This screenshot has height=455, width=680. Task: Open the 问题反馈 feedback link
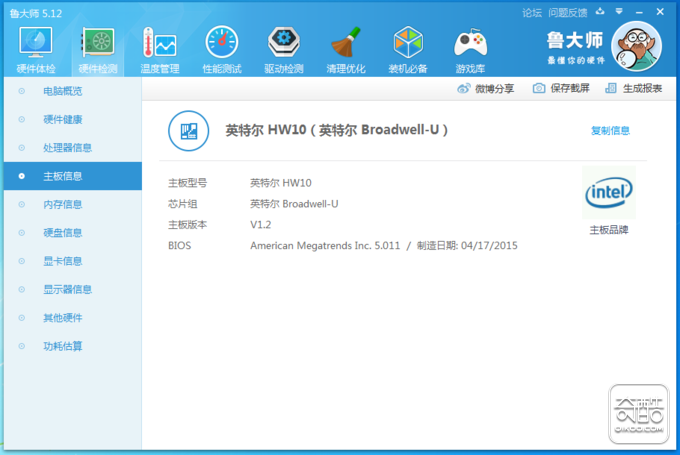(x=568, y=13)
